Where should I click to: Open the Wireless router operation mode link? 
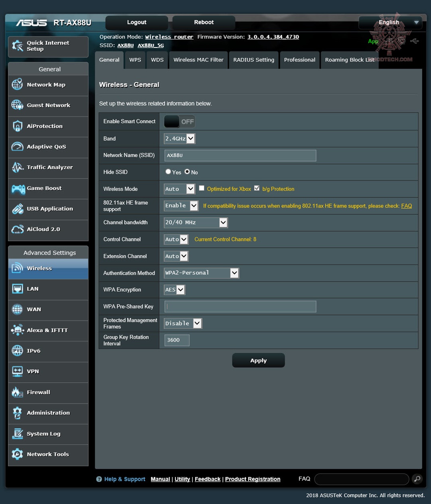[169, 37]
